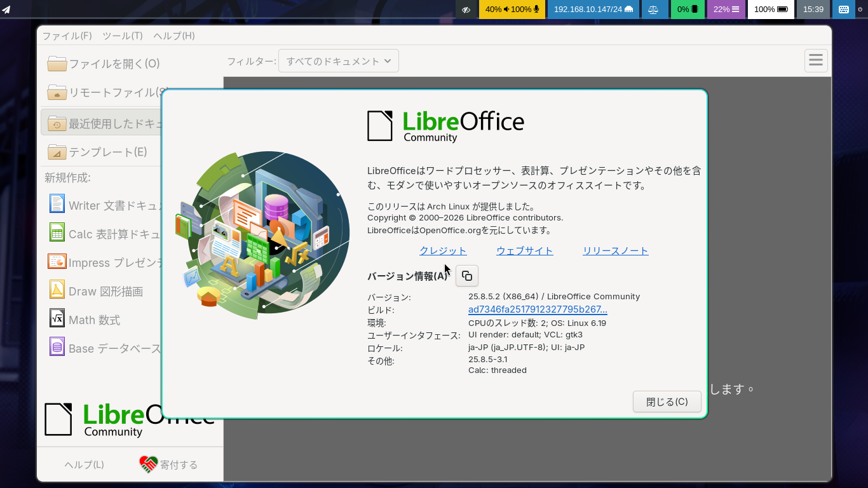
Task: Click the donate heart icon
Action: (148, 464)
